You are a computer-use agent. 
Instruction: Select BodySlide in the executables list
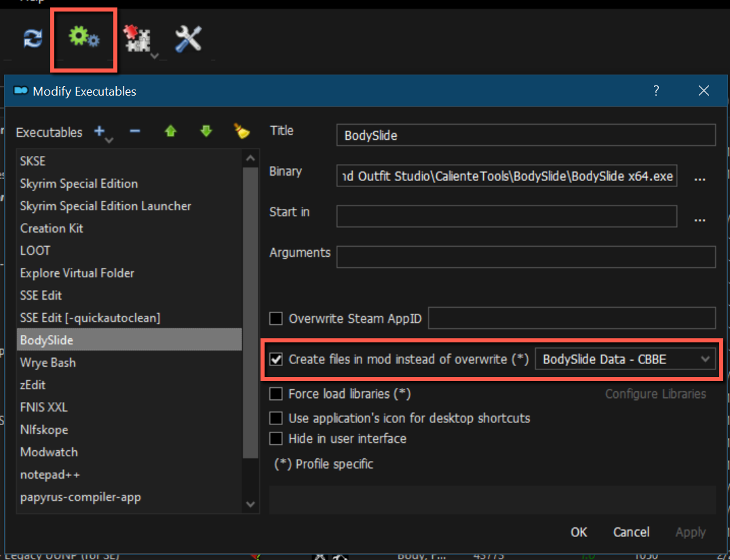tap(130, 340)
